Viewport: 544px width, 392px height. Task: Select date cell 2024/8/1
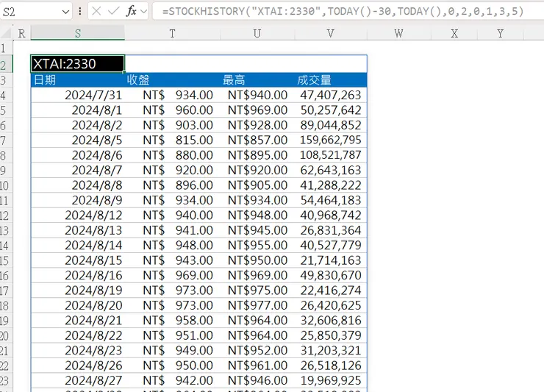pyautogui.click(x=78, y=110)
